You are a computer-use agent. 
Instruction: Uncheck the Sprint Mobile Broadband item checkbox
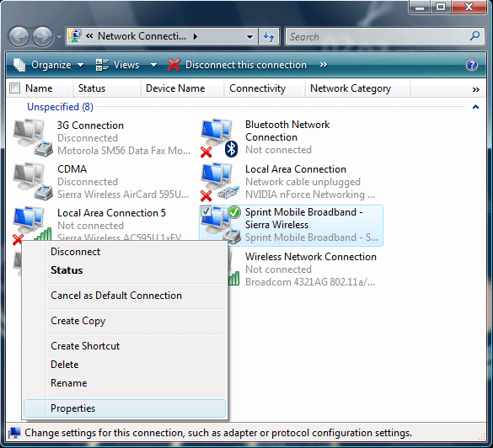pos(206,211)
